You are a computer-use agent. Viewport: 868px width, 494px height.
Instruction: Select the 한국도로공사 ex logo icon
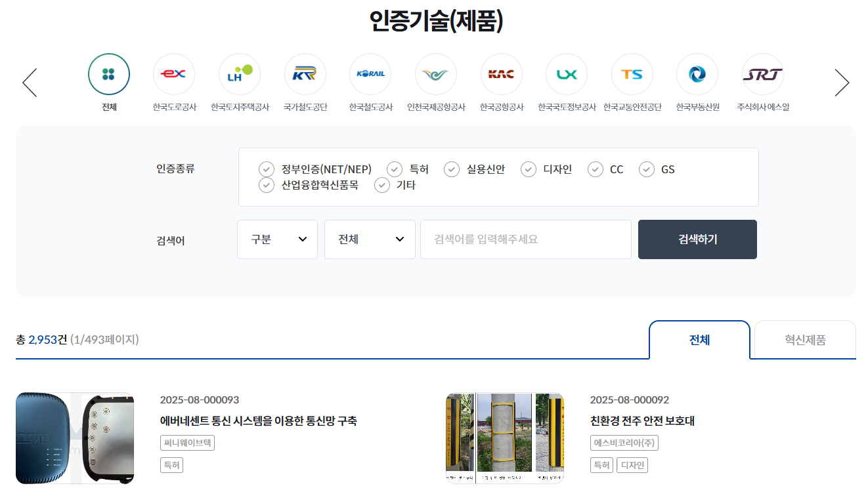[174, 74]
